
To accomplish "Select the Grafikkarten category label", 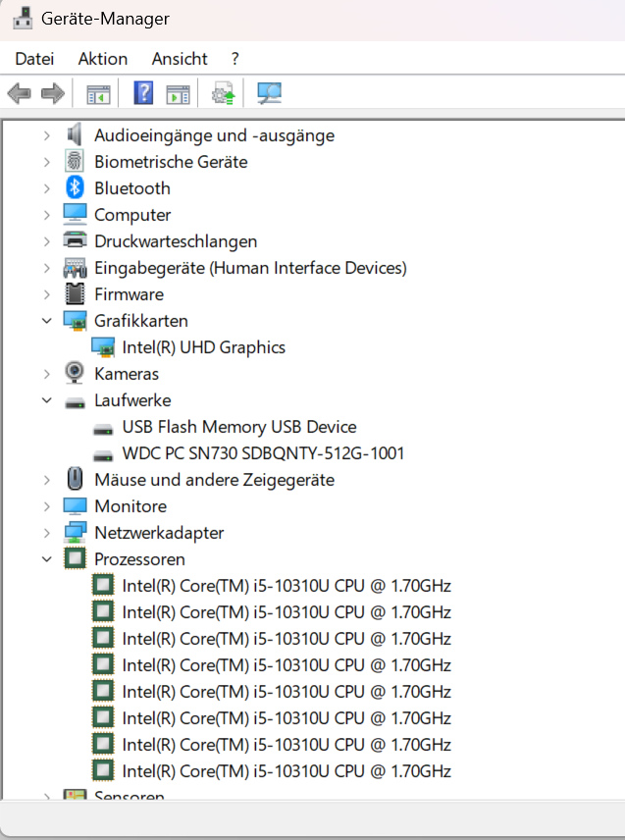I will pos(141,321).
